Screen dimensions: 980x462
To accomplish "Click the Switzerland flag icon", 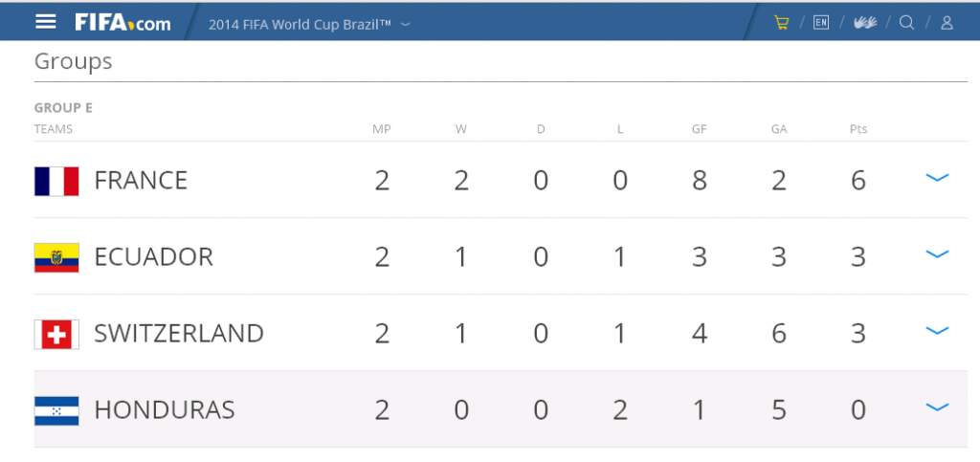I will 56,334.
